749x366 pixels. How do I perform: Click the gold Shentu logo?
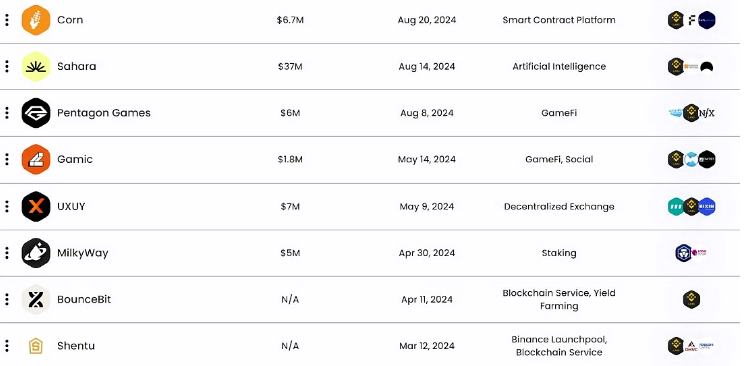36,346
